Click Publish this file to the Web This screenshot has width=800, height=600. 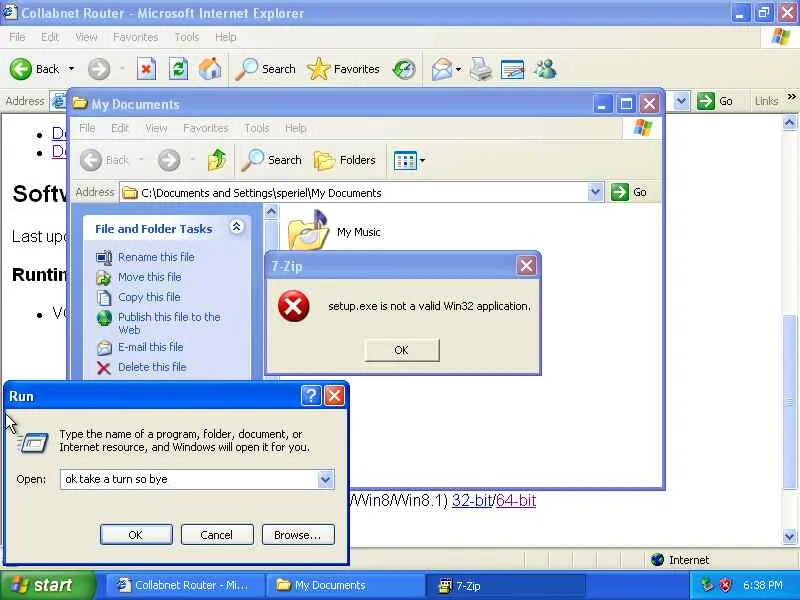tap(169, 323)
